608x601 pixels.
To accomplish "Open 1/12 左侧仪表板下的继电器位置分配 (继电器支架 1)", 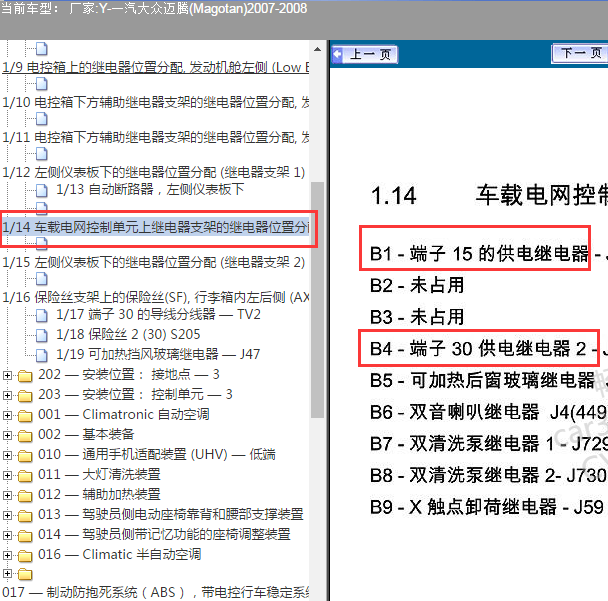I will [x=154, y=172].
